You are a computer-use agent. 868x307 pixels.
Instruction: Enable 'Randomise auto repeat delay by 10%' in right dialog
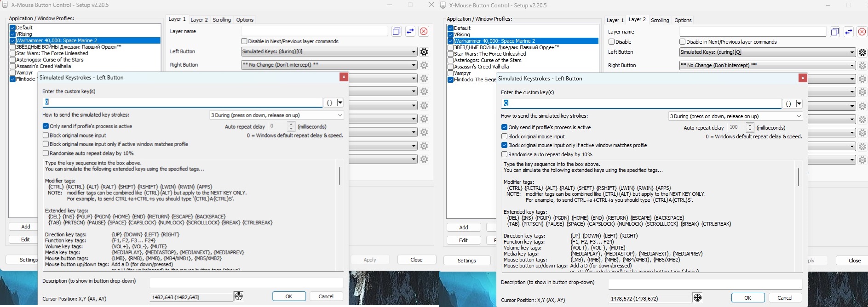tap(505, 154)
